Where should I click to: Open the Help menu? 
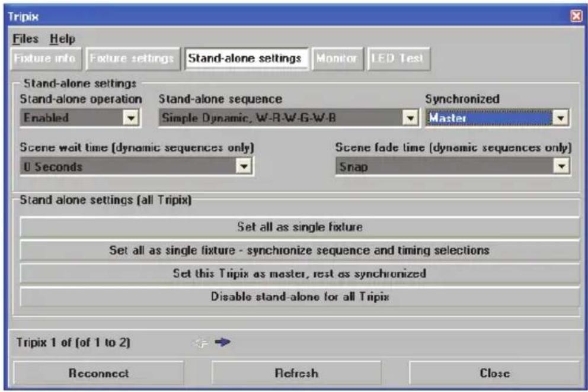63,38
